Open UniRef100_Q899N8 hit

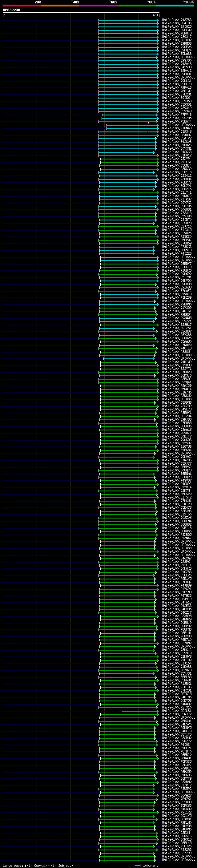coord(177,403)
